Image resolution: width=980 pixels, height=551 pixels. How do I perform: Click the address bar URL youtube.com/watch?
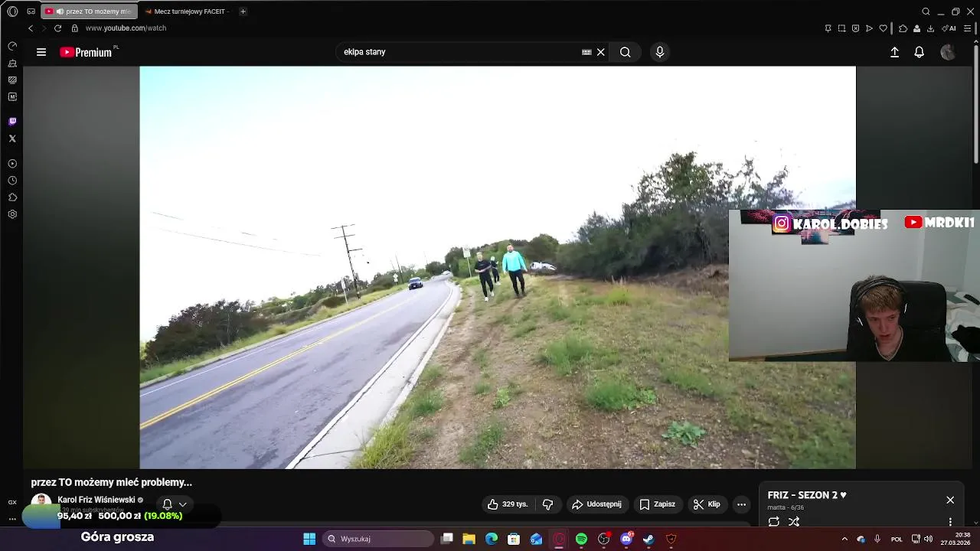pos(126,28)
